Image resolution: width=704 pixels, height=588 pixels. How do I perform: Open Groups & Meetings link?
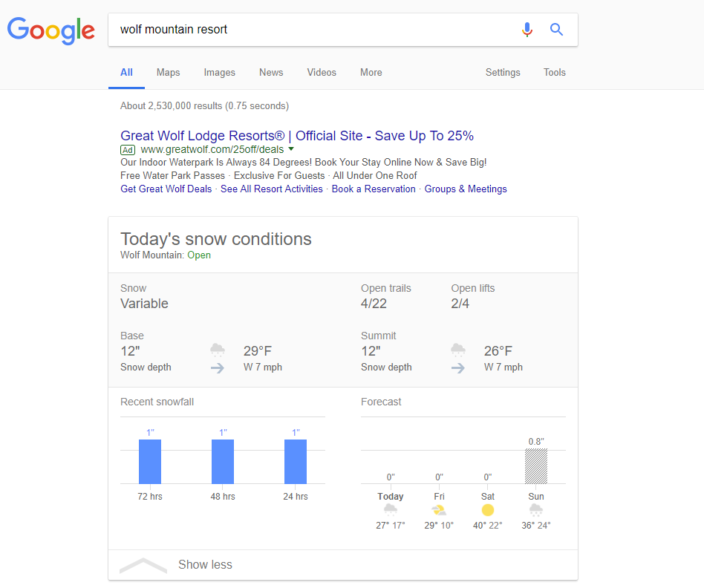(x=466, y=189)
